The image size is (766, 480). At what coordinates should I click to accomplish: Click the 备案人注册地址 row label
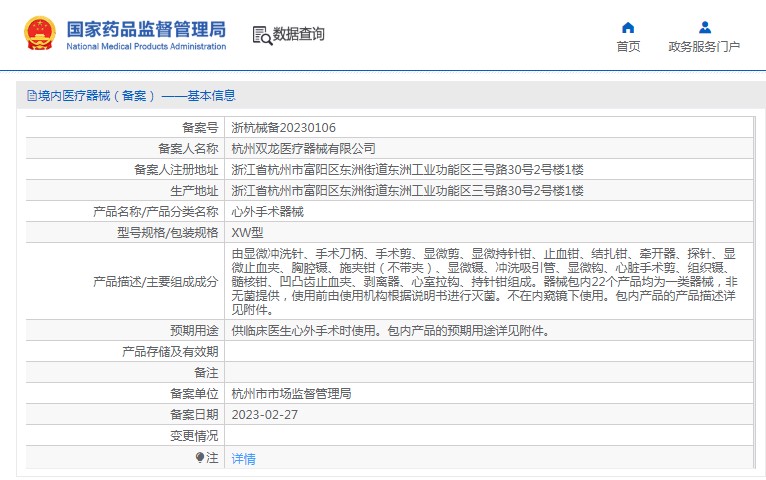176,169
